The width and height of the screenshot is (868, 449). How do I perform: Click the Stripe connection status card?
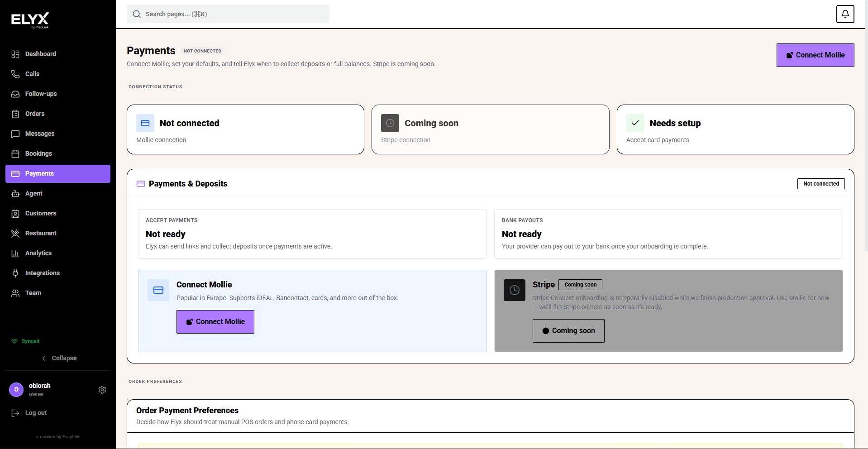[x=491, y=129]
